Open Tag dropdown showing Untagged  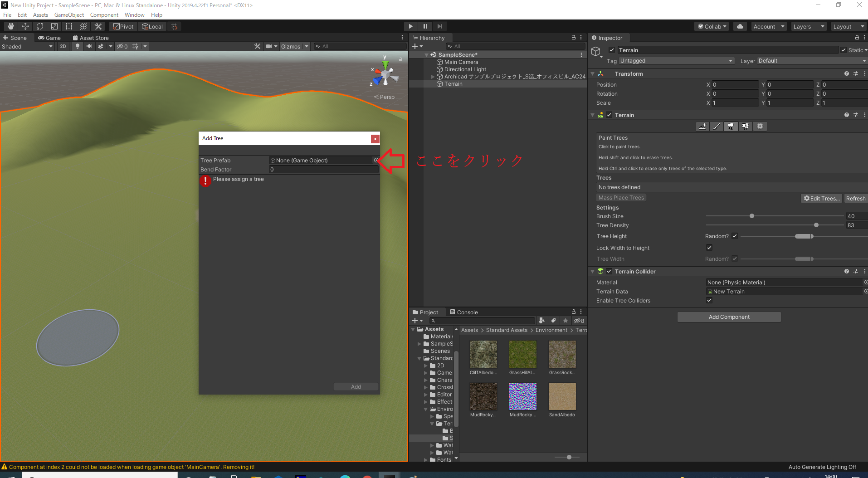pos(677,61)
